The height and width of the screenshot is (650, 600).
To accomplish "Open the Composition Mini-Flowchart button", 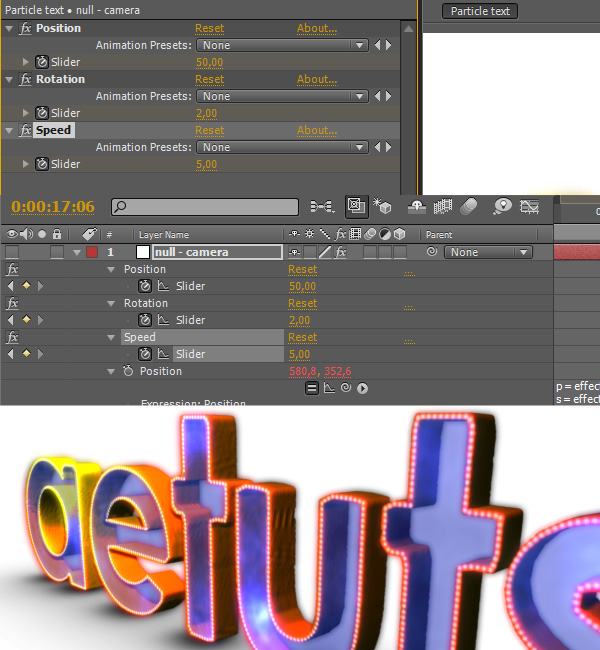I will [322, 206].
